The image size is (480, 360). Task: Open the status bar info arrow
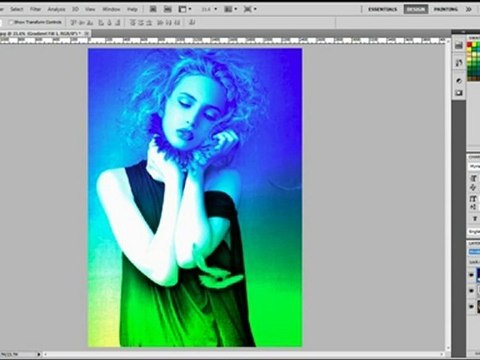click(38, 354)
